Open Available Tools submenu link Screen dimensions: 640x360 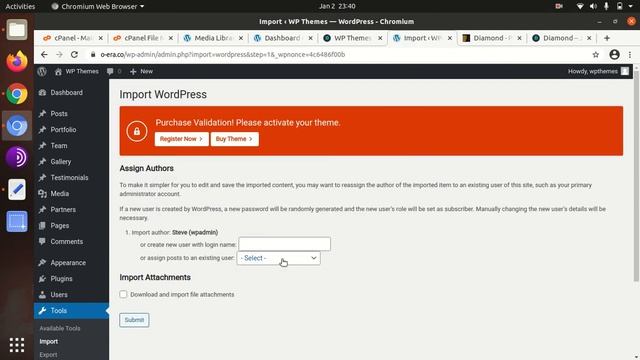tap(60, 328)
